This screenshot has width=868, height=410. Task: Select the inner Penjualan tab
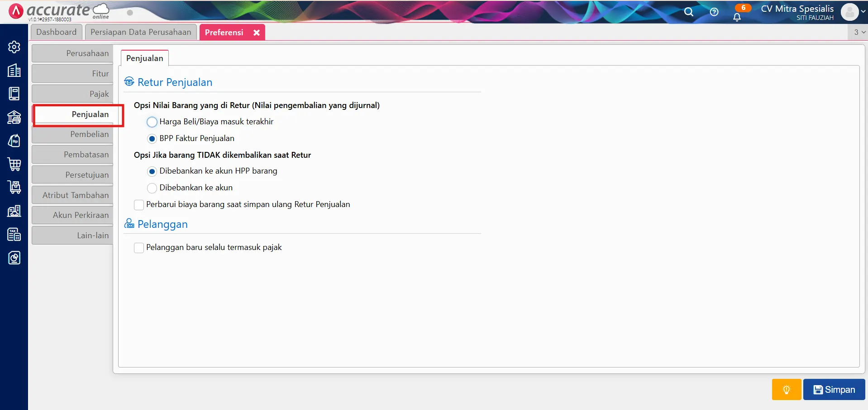tap(145, 58)
